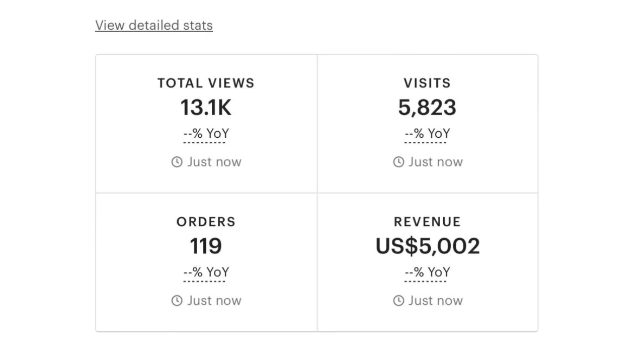This screenshot has height=362, width=644.
Task: Select the YoY percentage under Visits
Action: click(427, 134)
